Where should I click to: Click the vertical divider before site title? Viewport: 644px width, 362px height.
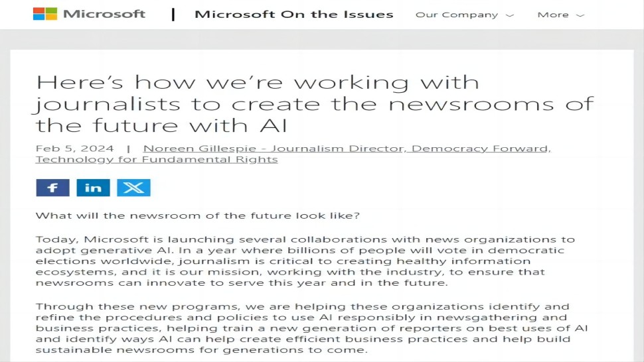click(173, 15)
